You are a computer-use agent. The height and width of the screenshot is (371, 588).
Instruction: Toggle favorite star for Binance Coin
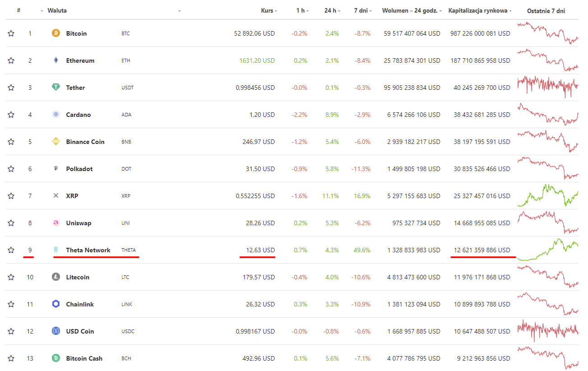point(11,142)
